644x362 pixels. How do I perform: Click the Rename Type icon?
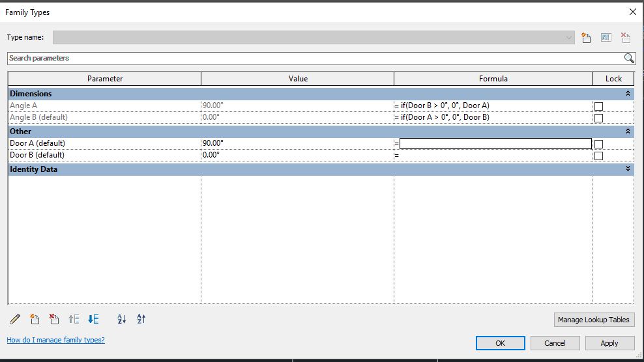[606, 38]
